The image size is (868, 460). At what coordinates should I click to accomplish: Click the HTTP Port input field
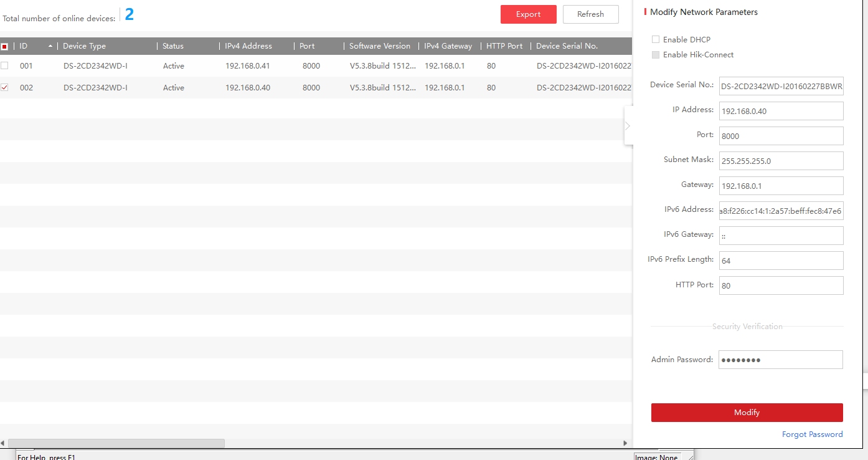(781, 285)
